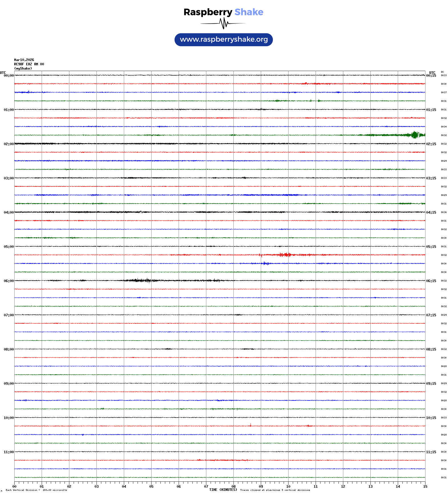Click the Raspberry Shake seismic waveform logo icon

click(223, 23)
